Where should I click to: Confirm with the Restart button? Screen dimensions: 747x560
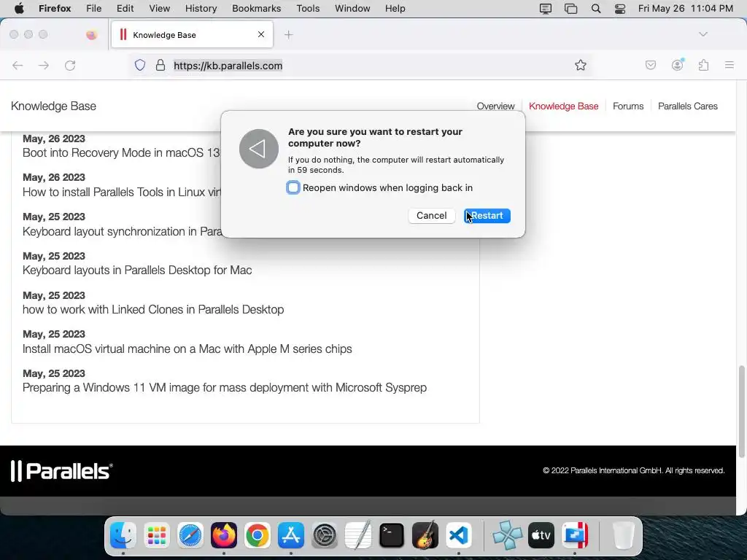487,216
